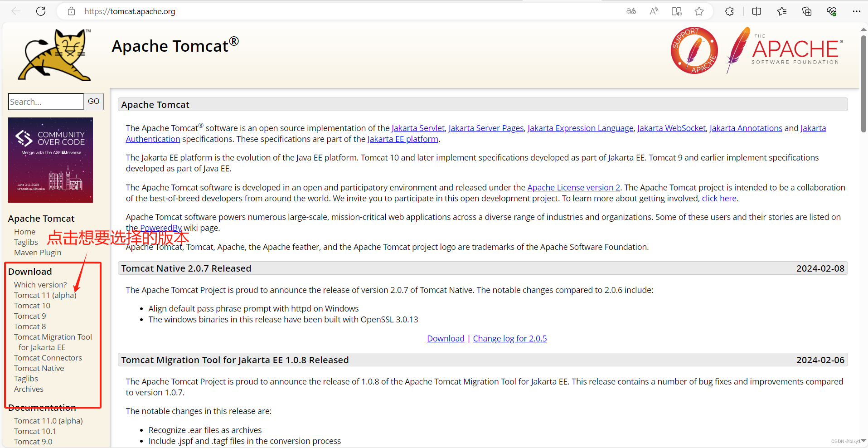This screenshot has height=448, width=868.
Task: Open browser Settings and more menu
Action: point(857,11)
